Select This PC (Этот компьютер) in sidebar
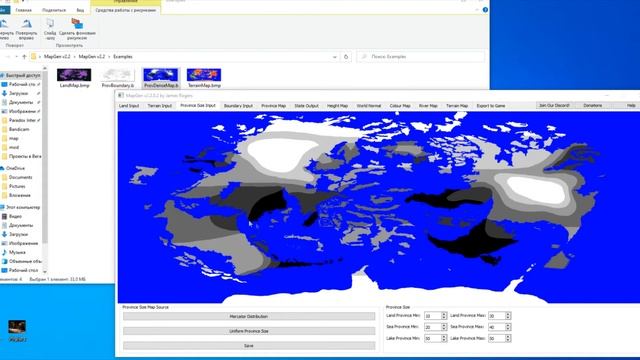This screenshot has width=640, height=360. click(x=21, y=207)
